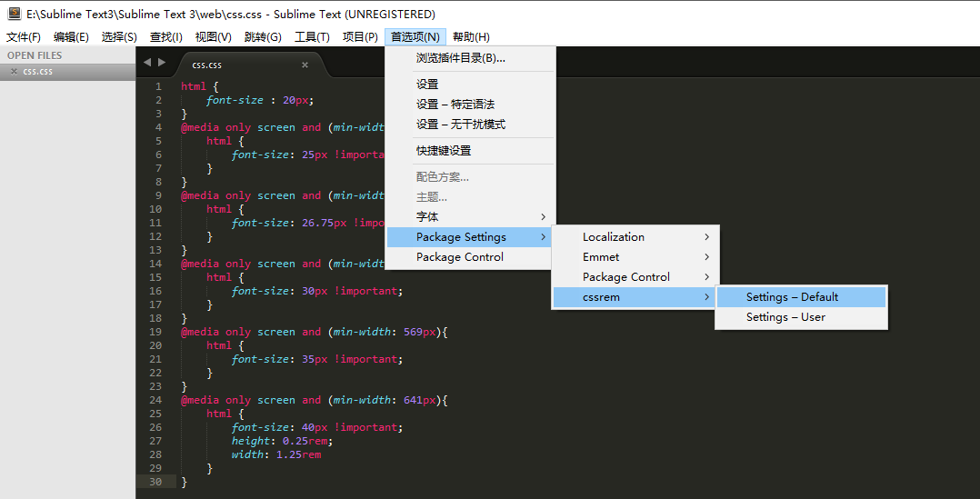This screenshot has width=980, height=499.
Task: Open the 编辑(E) menu
Action: coord(71,37)
